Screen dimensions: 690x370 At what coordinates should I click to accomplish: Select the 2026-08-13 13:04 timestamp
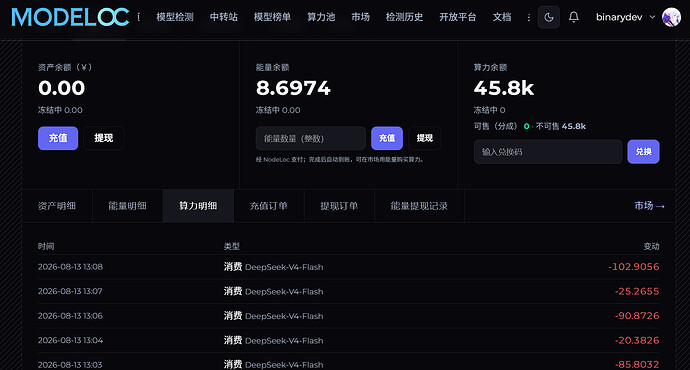click(x=70, y=341)
